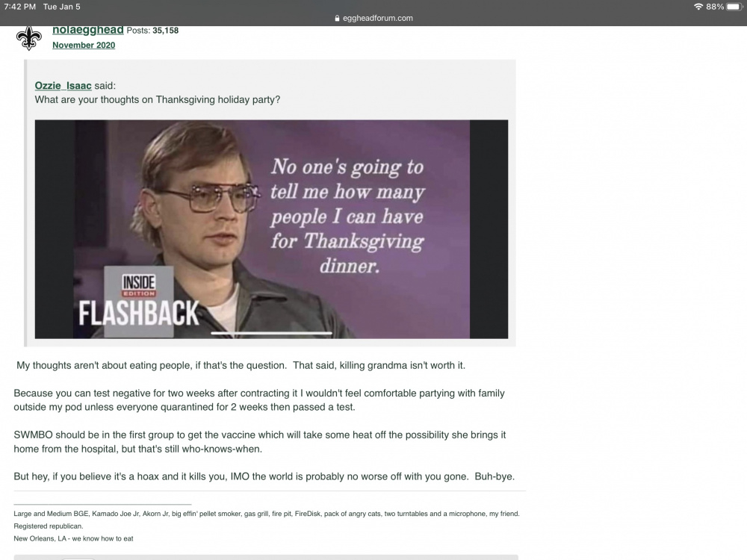The image size is (747, 560).
Task: Tap the Tue Jan 5 date display
Action: tap(61, 7)
